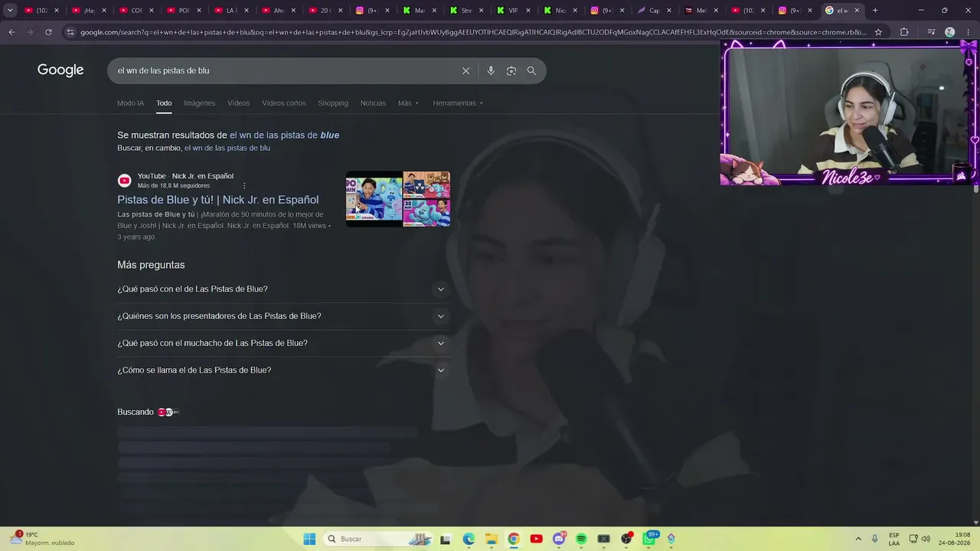
Task: Open the tab search dropdown arrow
Action: coord(10,11)
